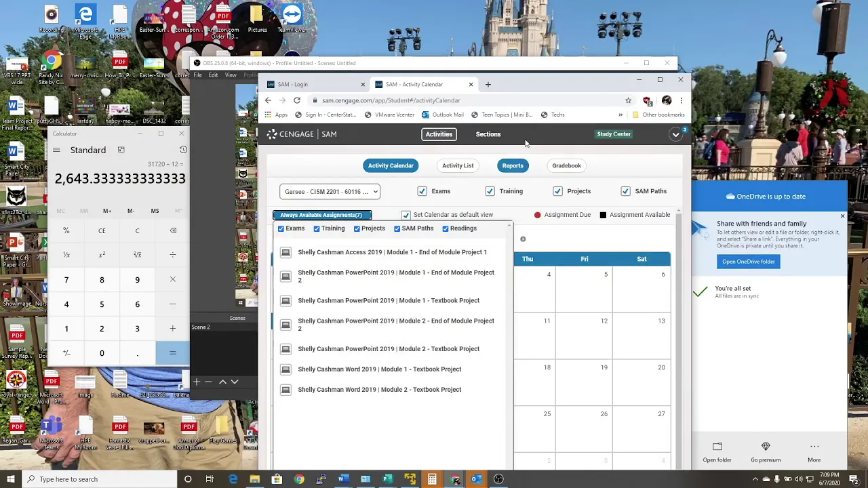Click the Calculator CE key
The height and width of the screenshot is (488, 868).
click(x=102, y=230)
